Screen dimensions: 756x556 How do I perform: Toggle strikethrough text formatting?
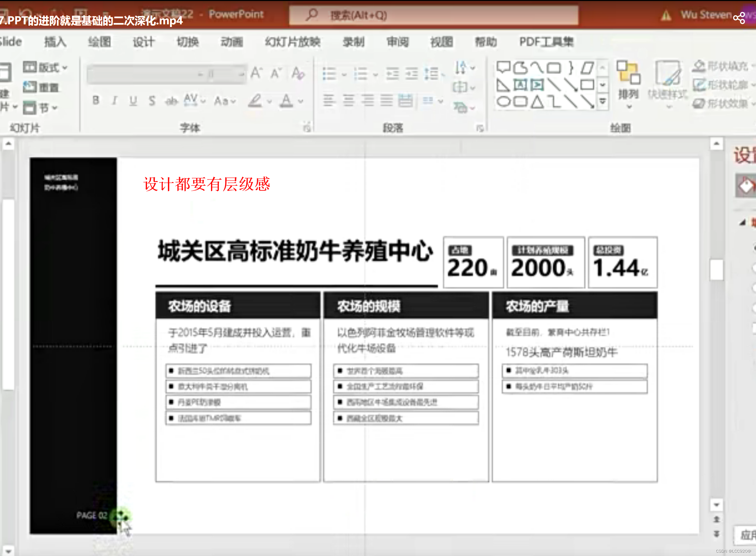pos(171,100)
